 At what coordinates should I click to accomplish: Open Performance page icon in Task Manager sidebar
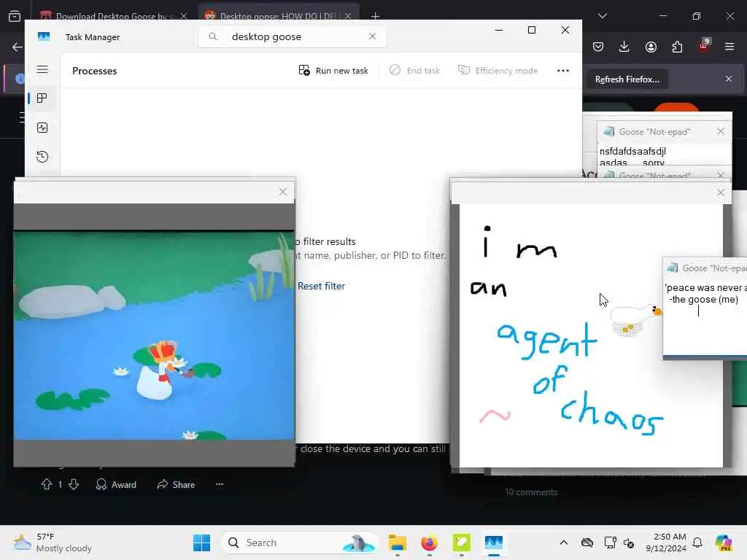[42, 128]
